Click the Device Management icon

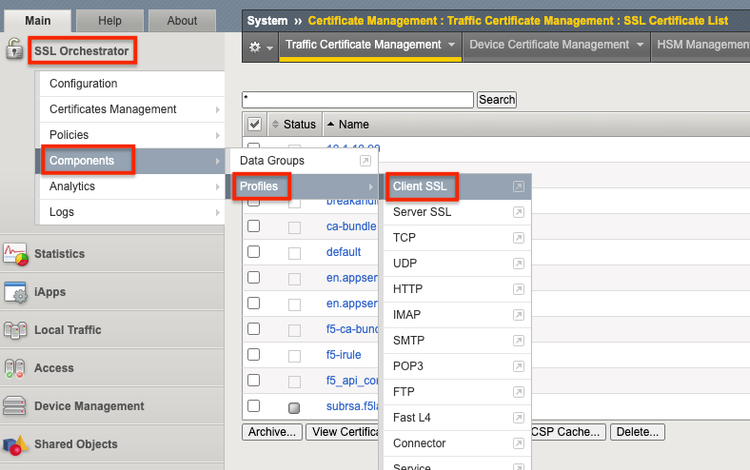click(15, 406)
